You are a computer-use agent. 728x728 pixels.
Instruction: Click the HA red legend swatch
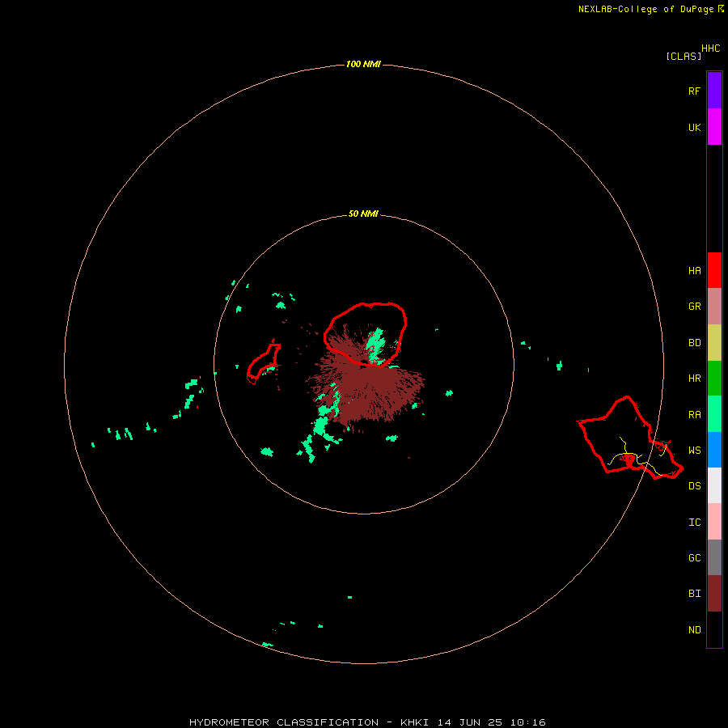click(714, 270)
